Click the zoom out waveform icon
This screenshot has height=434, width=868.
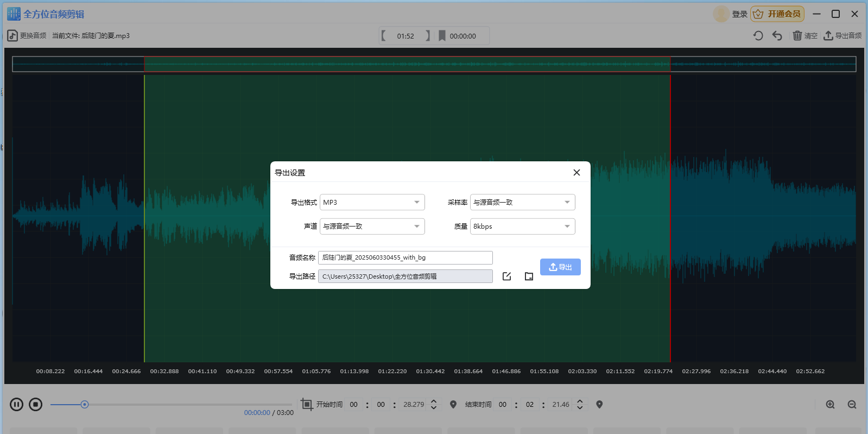852,405
